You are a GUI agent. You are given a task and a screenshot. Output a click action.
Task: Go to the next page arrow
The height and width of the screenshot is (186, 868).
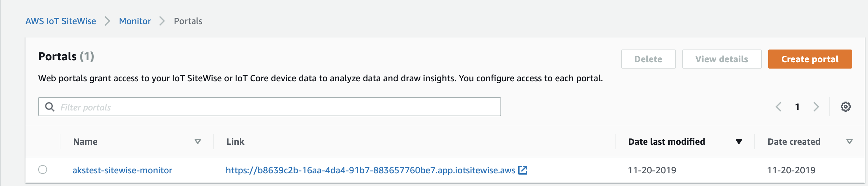click(x=816, y=107)
